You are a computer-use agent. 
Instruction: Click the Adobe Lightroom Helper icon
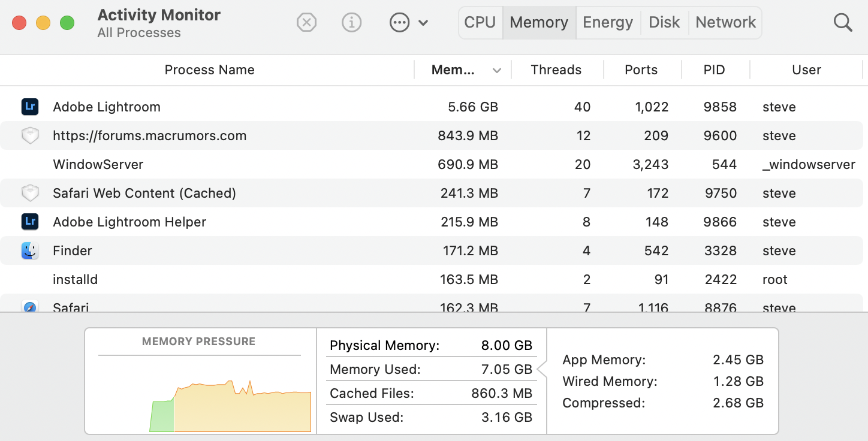point(30,222)
